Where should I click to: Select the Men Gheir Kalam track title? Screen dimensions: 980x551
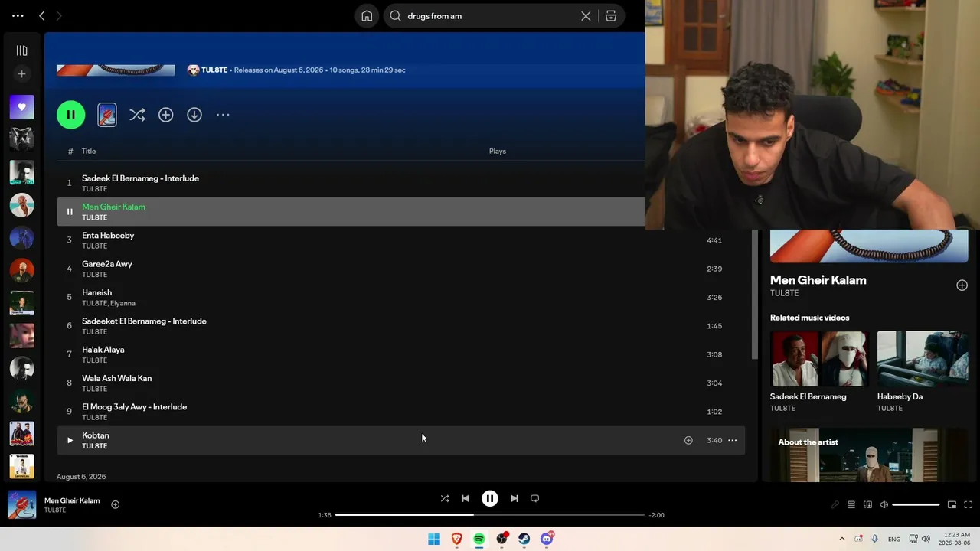pos(113,207)
